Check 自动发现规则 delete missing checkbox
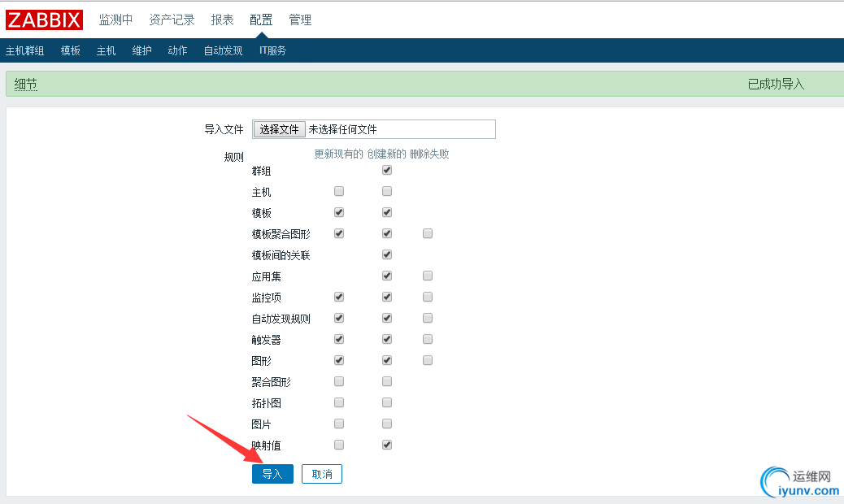844x504 pixels. pos(428,318)
